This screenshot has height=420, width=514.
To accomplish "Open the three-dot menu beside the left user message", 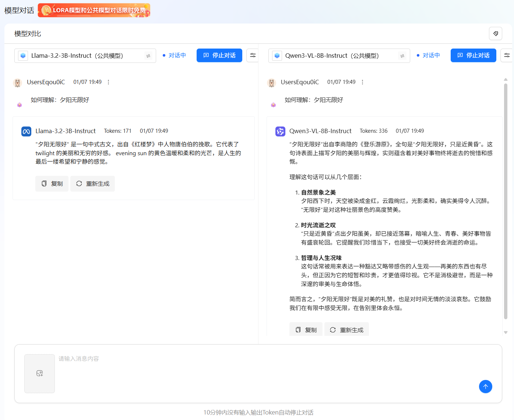I will [108, 82].
